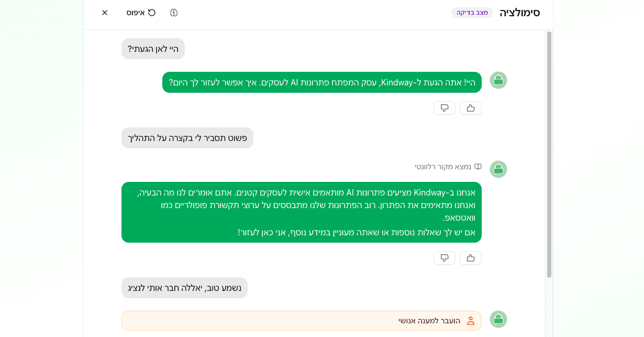Click the bot avatar beside the source-found note
644x337 pixels.
click(498, 169)
